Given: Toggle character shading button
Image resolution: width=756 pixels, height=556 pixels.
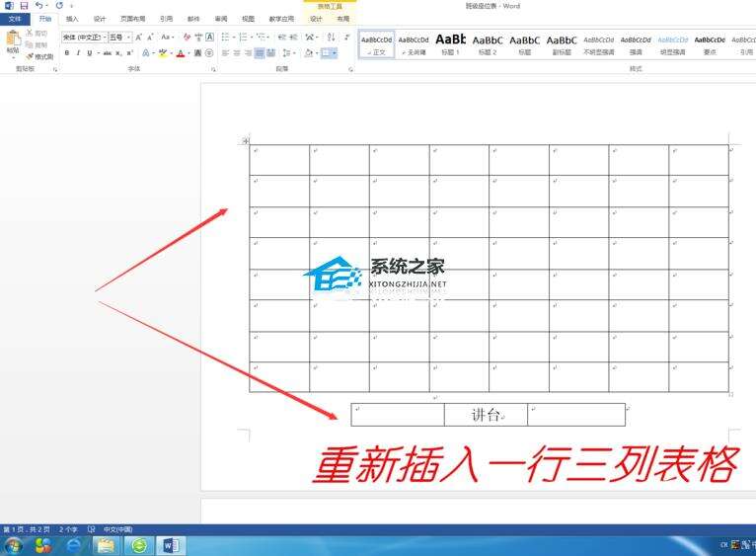Looking at the screenshot, I should tap(197, 53).
